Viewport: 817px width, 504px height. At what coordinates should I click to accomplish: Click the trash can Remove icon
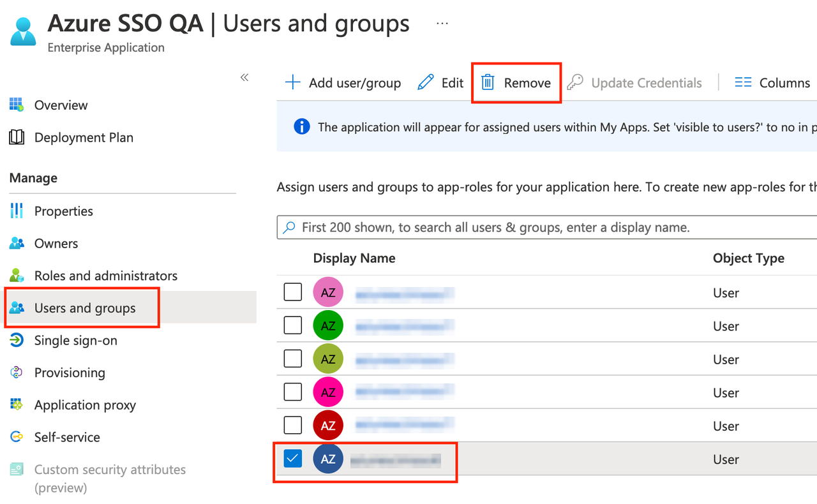(488, 82)
